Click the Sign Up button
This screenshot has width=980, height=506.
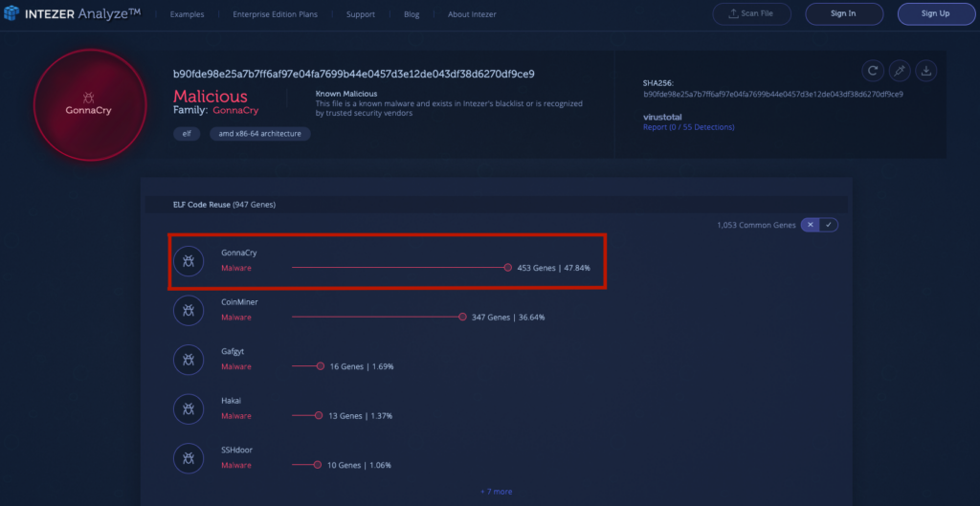936,13
